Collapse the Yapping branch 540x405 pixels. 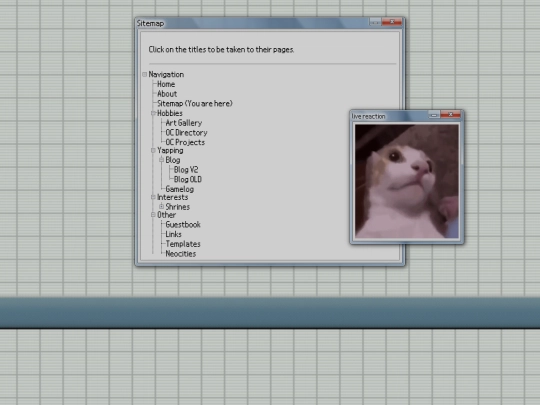click(153, 150)
